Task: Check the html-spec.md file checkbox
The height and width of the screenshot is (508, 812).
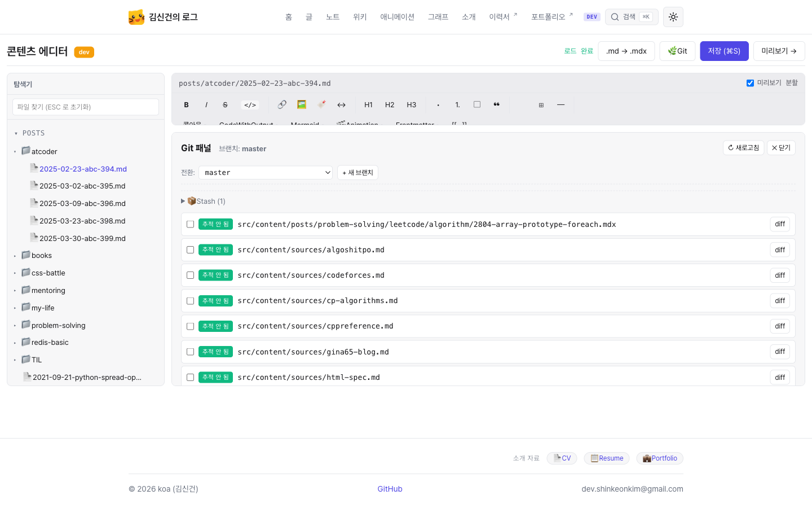Action: click(x=190, y=377)
